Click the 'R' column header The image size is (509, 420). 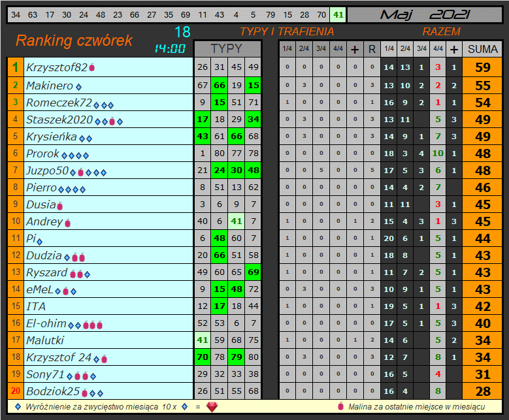[372, 50]
